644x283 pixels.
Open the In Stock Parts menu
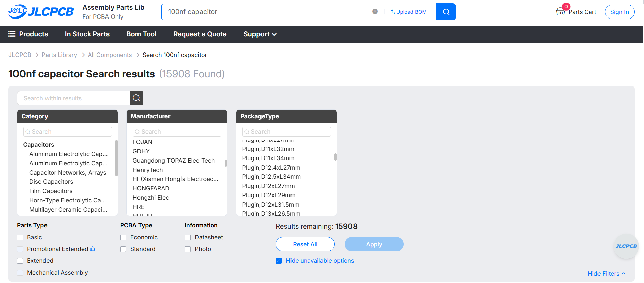click(x=87, y=34)
